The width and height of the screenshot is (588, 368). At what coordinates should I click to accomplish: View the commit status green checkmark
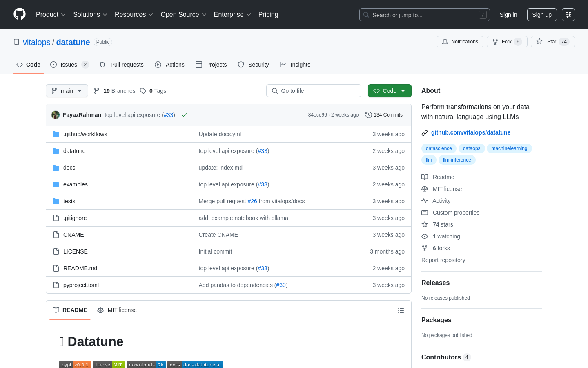[x=184, y=115]
